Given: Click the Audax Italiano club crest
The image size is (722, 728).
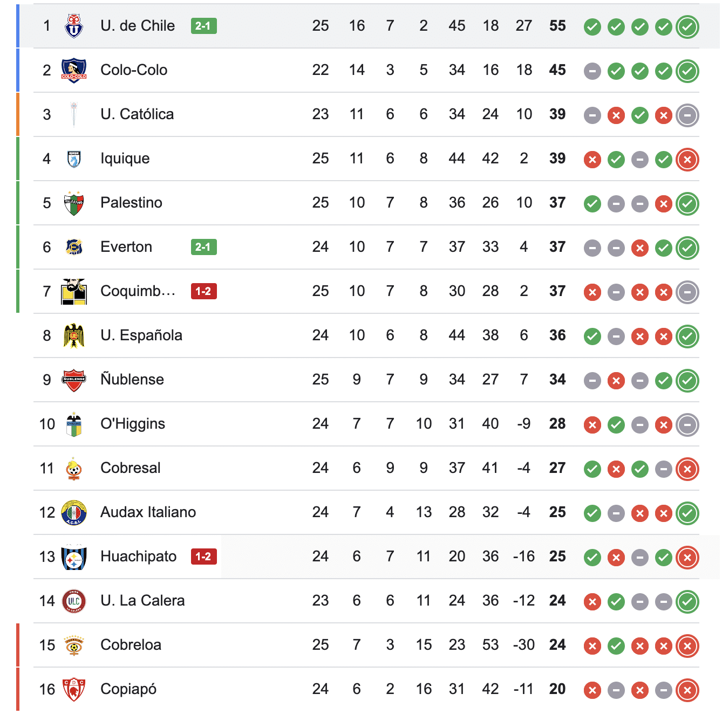Looking at the screenshot, I should [74, 512].
